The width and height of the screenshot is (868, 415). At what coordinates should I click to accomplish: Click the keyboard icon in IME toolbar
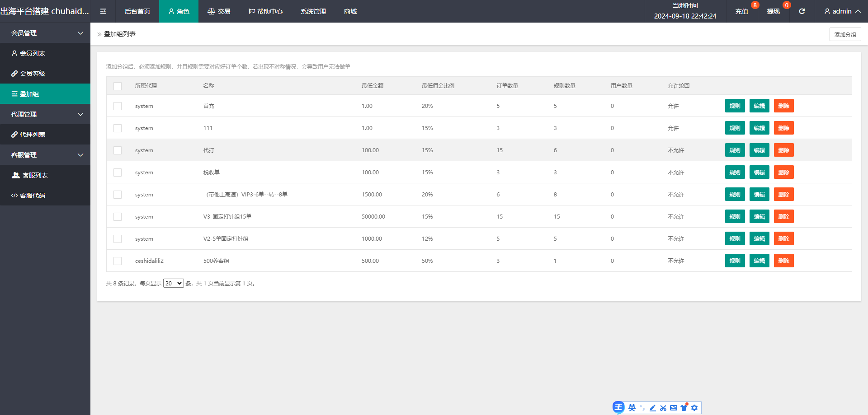[674, 408]
